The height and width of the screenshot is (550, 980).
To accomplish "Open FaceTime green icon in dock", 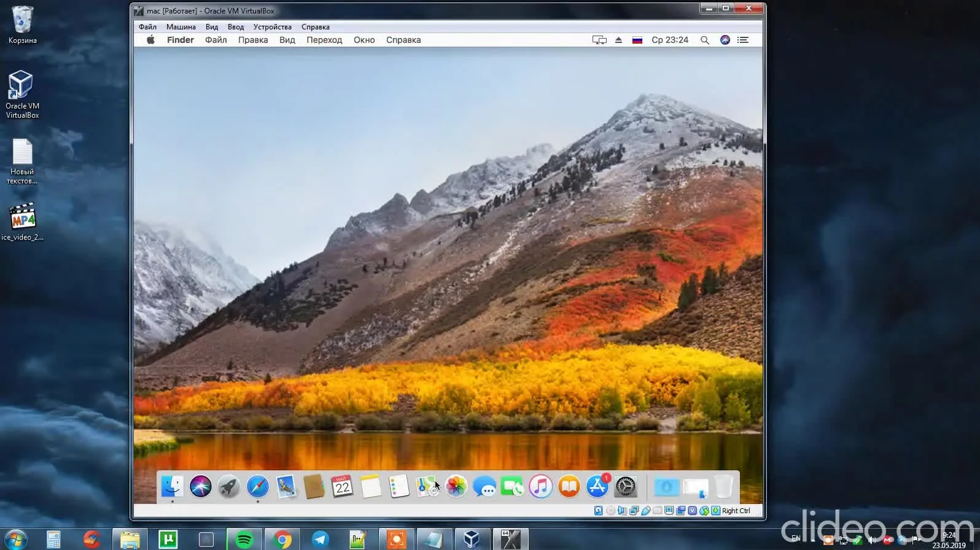I will 512,487.
